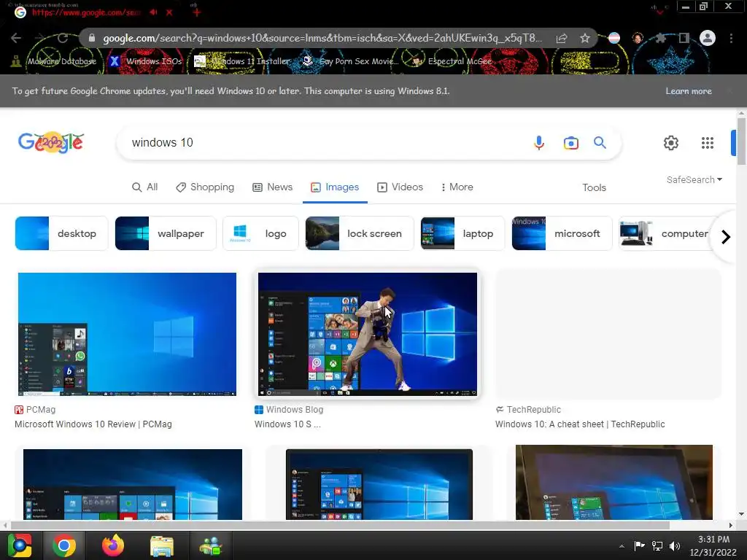Image resolution: width=747 pixels, height=560 pixels.
Task: Open the Start button on taskbar
Action: tap(20, 545)
